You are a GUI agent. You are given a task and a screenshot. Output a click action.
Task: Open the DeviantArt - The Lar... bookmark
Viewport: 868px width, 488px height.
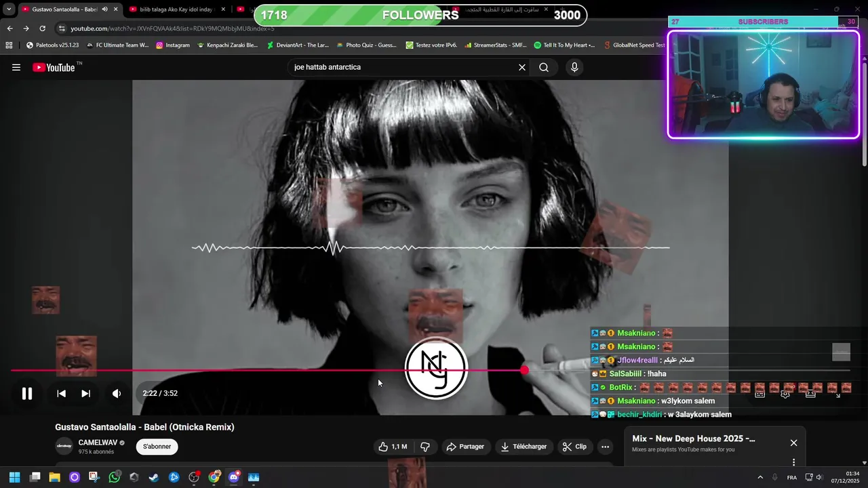click(298, 45)
